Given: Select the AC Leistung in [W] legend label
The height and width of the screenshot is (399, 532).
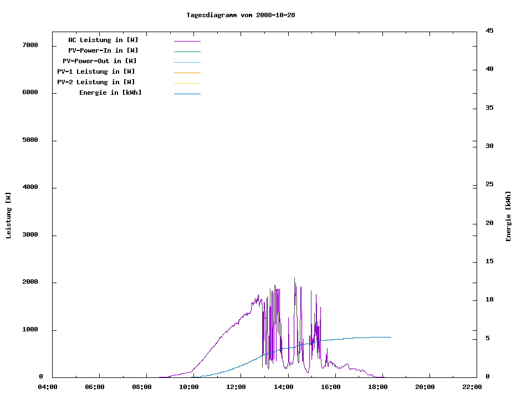Looking at the screenshot, I should (103, 40).
